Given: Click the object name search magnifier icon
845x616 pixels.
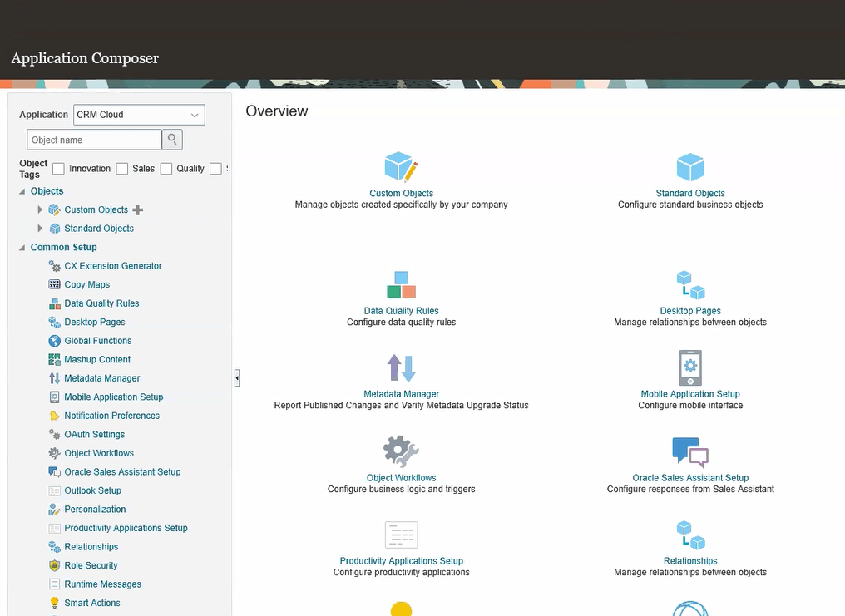Looking at the screenshot, I should (x=172, y=140).
